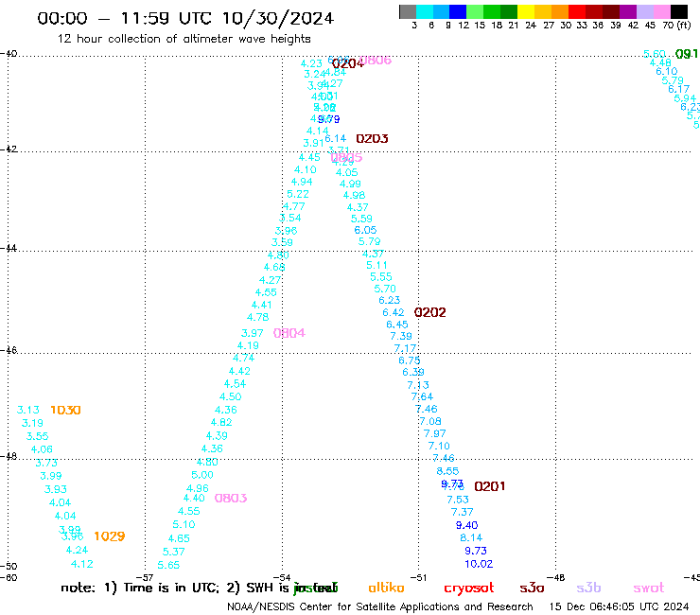Select the 's3a' satellite legend label
Image resolution: width=700 pixels, height=615 pixels.
(532, 588)
